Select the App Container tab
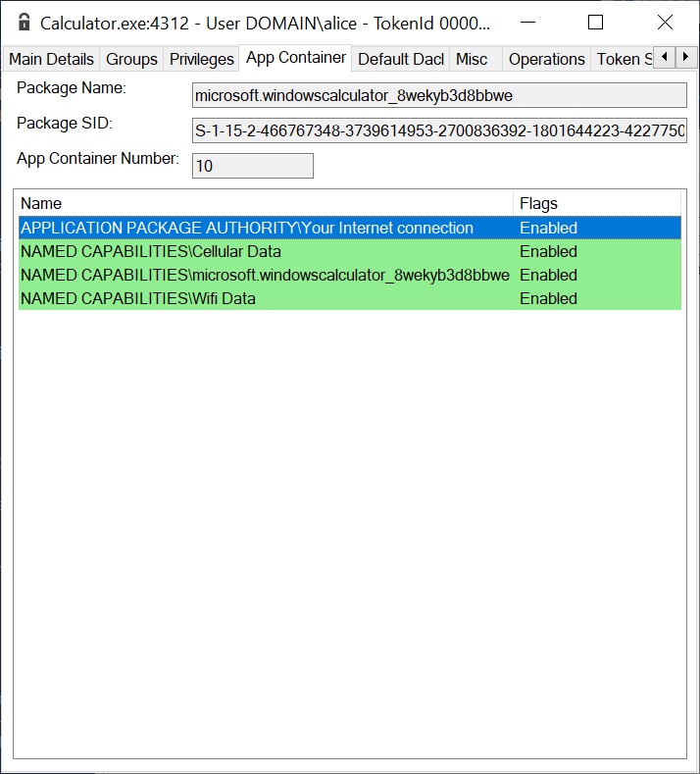Image resolution: width=700 pixels, height=774 pixels. point(296,58)
